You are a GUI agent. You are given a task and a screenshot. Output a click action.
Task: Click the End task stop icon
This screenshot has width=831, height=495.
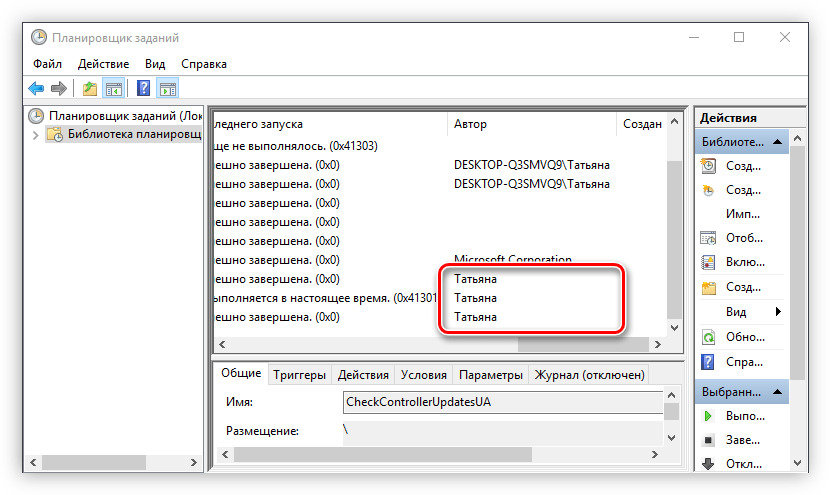pos(709,439)
